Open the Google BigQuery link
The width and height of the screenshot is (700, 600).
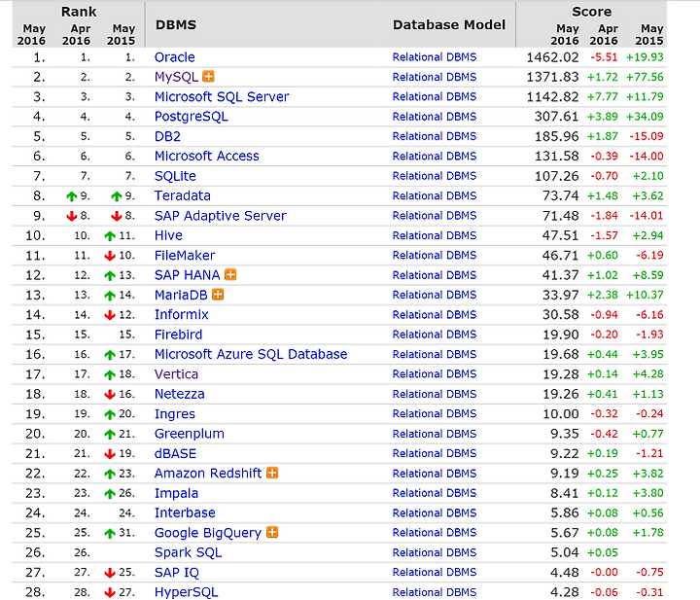click(208, 533)
